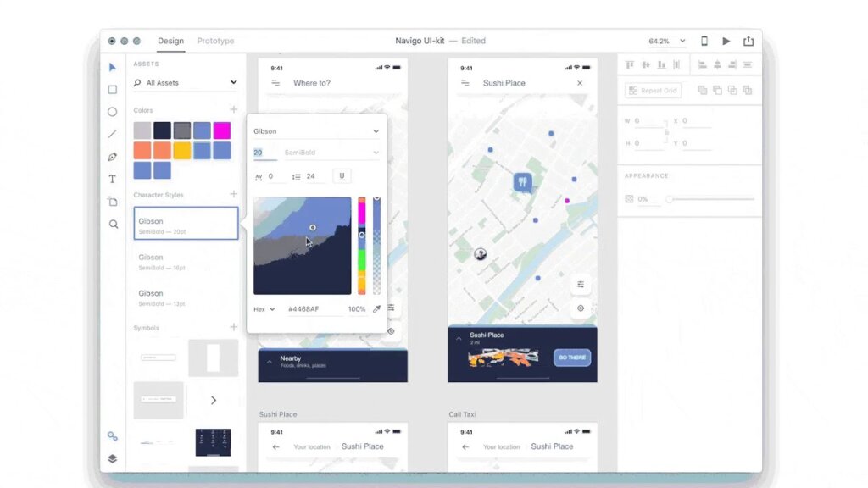Open the 64.2% zoom level dropdown

point(667,41)
